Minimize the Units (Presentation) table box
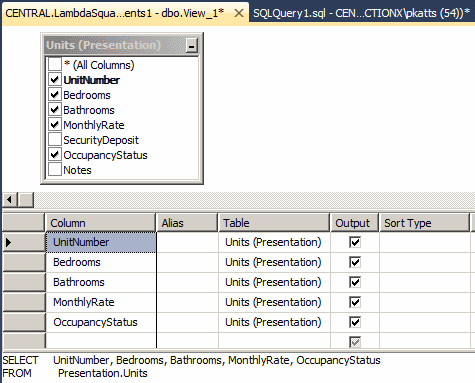 [192, 46]
